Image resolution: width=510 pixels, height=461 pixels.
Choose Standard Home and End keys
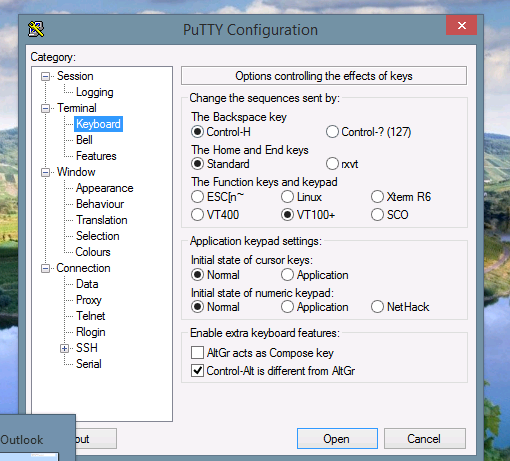tap(197, 164)
